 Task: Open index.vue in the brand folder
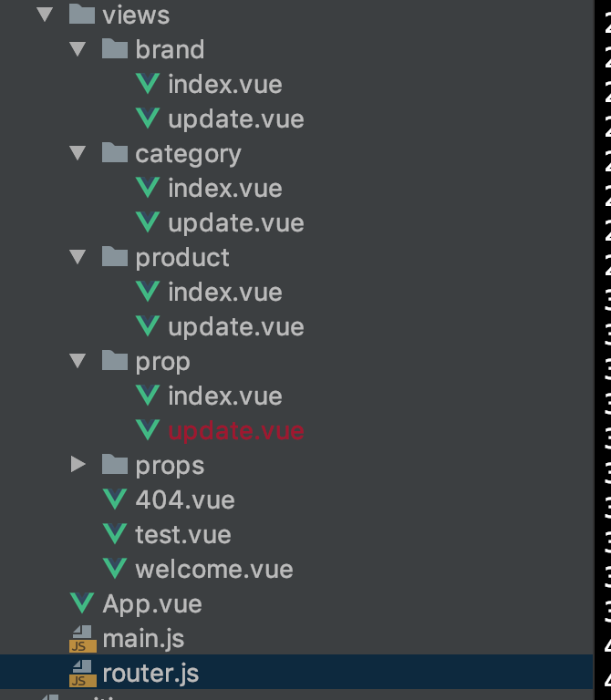[x=224, y=84]
